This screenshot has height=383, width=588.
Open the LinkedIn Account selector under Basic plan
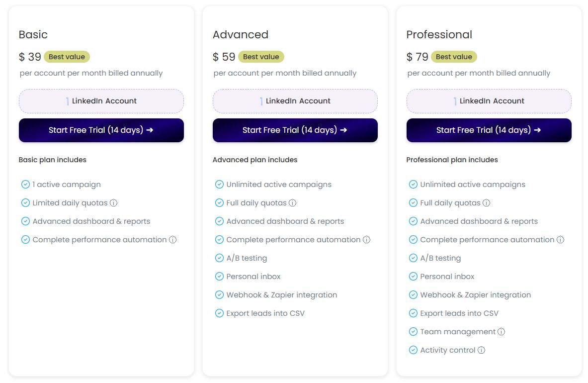tap(101, 100)
